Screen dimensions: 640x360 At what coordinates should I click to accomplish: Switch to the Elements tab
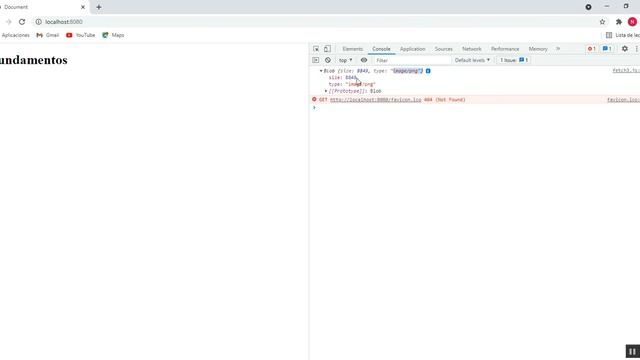point(353,49)
